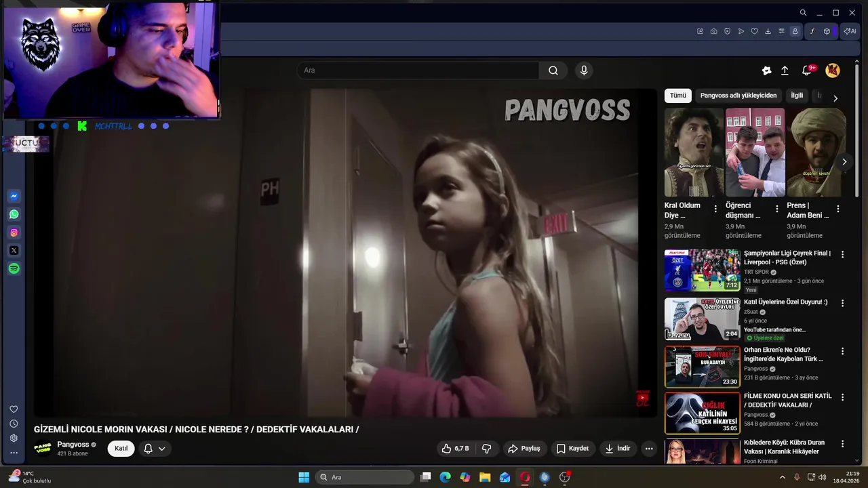Open history clock icon in sidebar
Image resolution: width=868 pixels, height=488 pixels.
coord(14,424)
